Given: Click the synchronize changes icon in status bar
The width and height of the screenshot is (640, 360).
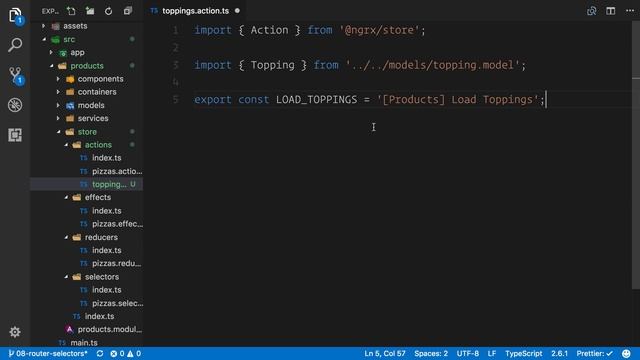Looking at the screenshot, I should (x=100, y=353).
